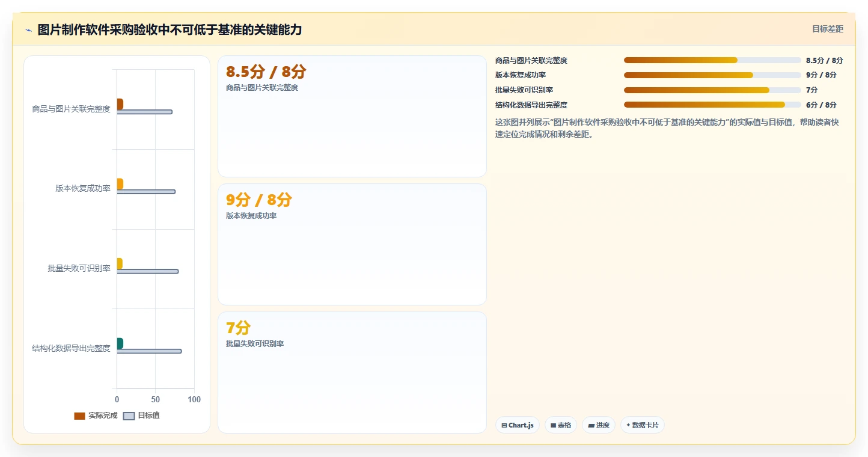Click the 表格 tag

561,425
